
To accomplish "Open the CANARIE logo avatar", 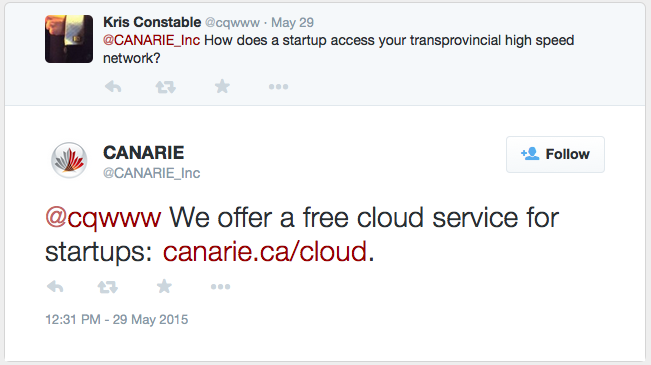I will (69, 160).
